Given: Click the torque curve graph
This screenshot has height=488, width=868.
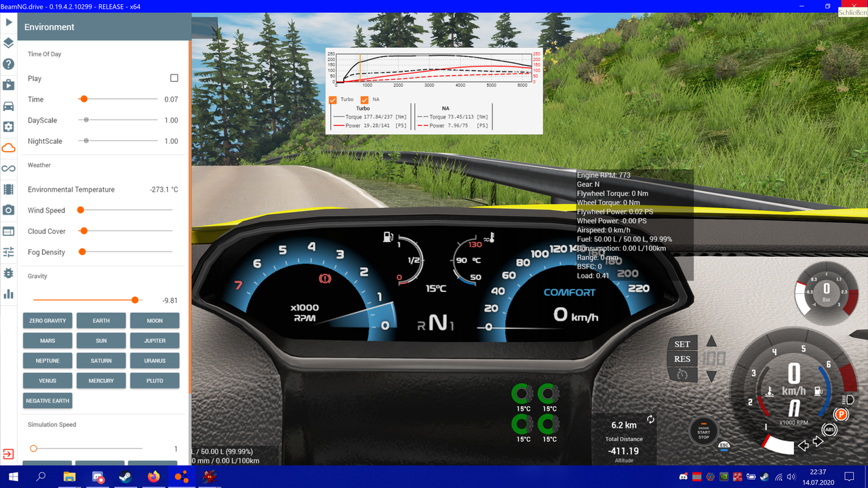Looking at the screenshot, I should 434,68.
